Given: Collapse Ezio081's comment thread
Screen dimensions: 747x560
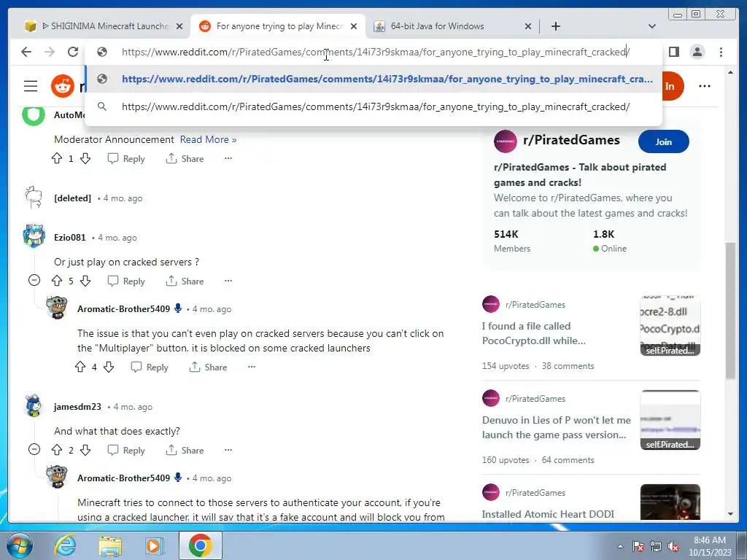Looking at the screenshot, I should point(34,280).
